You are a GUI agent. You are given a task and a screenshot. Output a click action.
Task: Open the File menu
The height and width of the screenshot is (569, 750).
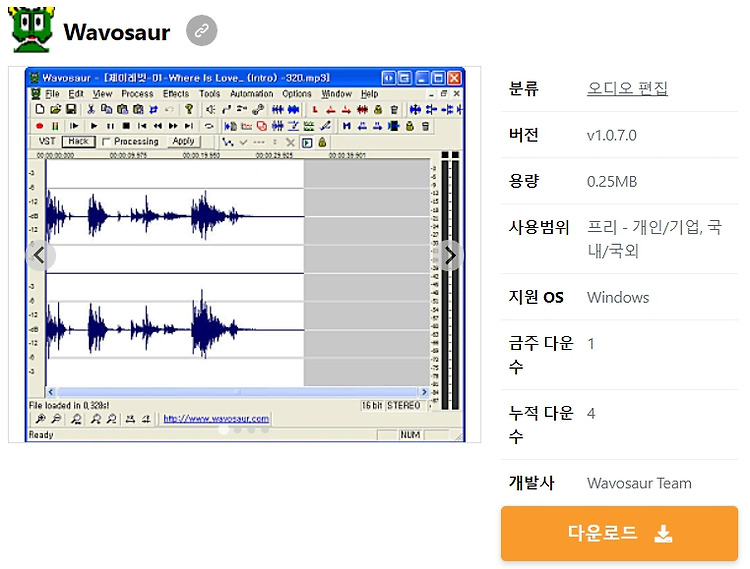click(52, 94)
